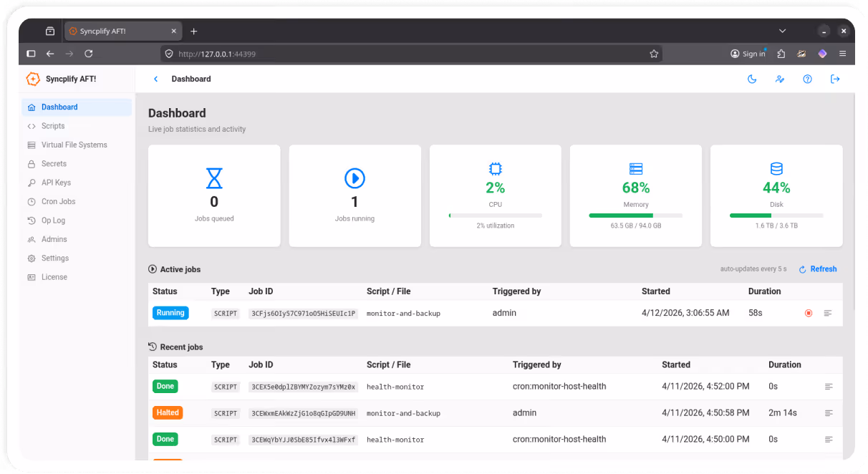Screen dimensions: 868x474
Task: Click the Syncplify AFT! logo icon
Action: pos(33,79)
